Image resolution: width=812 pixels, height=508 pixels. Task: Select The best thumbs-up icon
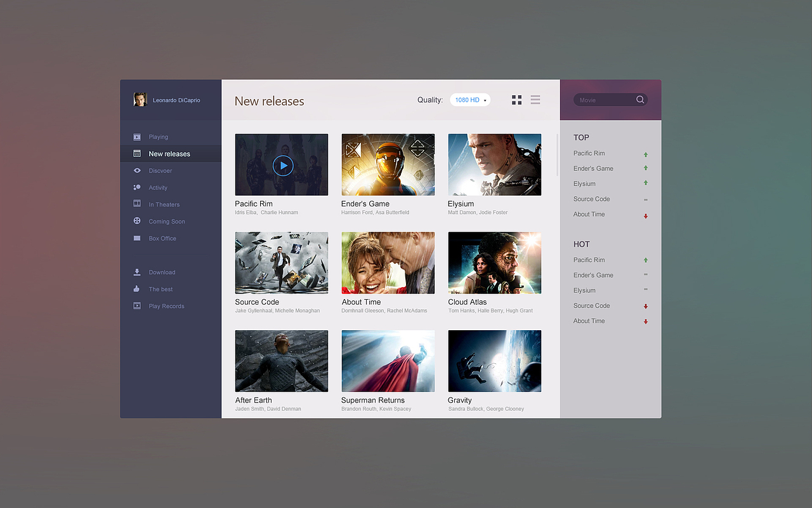pos(137,289)
